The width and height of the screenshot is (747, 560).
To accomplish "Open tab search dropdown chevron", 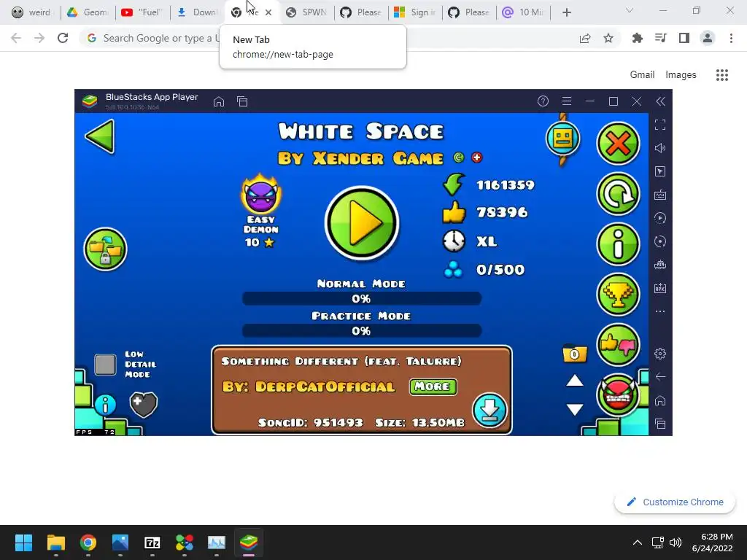I will click(630, 10).
